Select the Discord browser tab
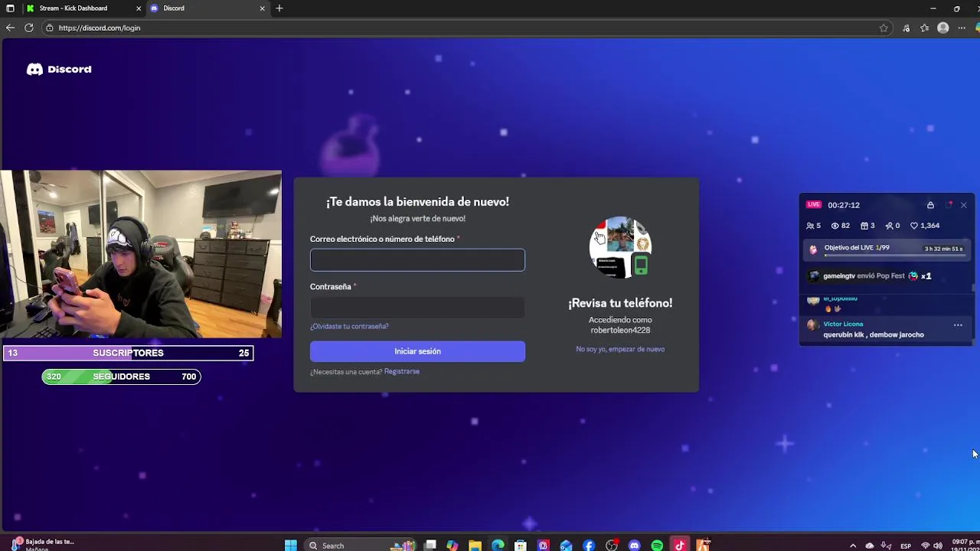 (x=207, y=8)
